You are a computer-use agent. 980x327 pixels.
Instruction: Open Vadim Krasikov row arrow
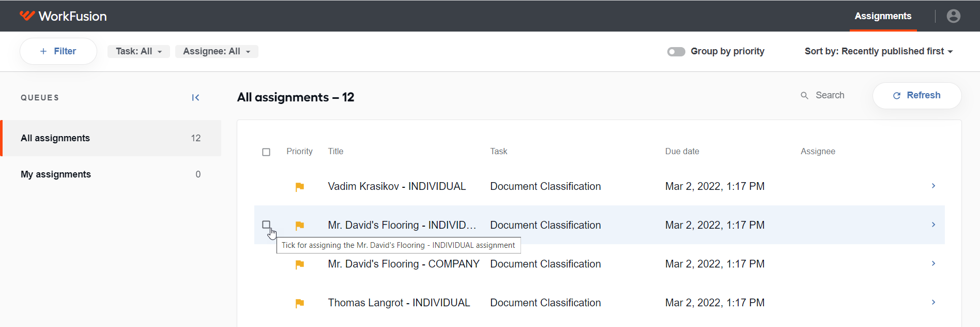[933, 186]
